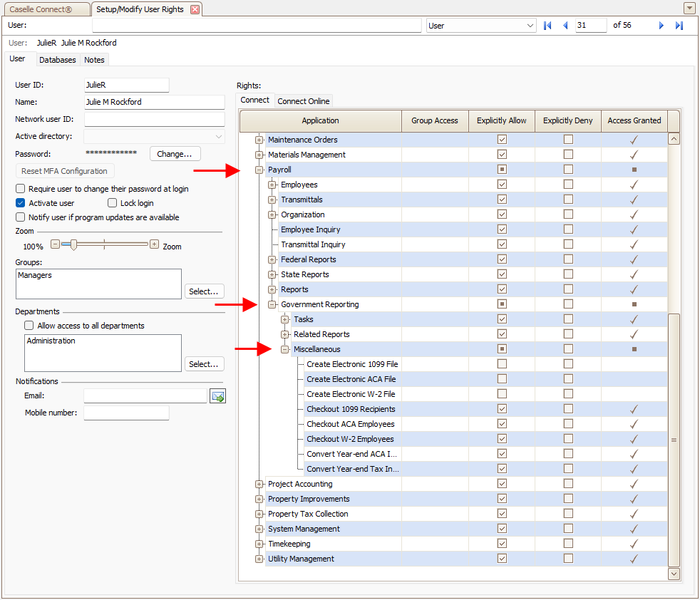Open the User search type dropdown
The width and height of the screenshot is (700, 600).
(530, 26)
